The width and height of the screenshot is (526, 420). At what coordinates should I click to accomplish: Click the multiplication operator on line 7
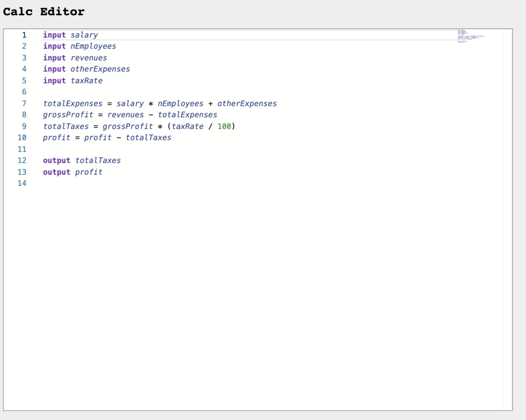click(149, 103)
